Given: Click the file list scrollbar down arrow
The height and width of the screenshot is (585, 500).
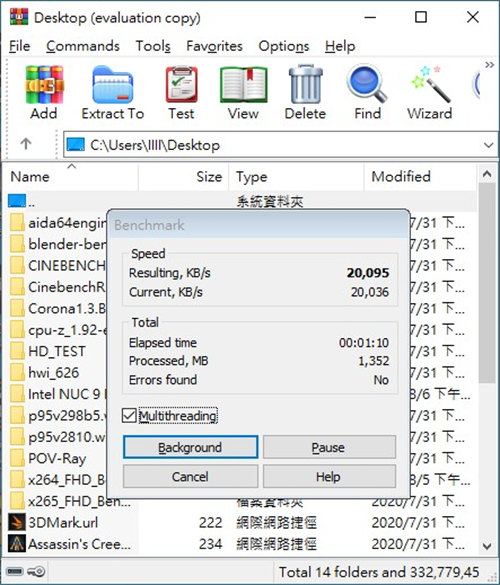Looking at the screenshot, I should tap(487, 546).
